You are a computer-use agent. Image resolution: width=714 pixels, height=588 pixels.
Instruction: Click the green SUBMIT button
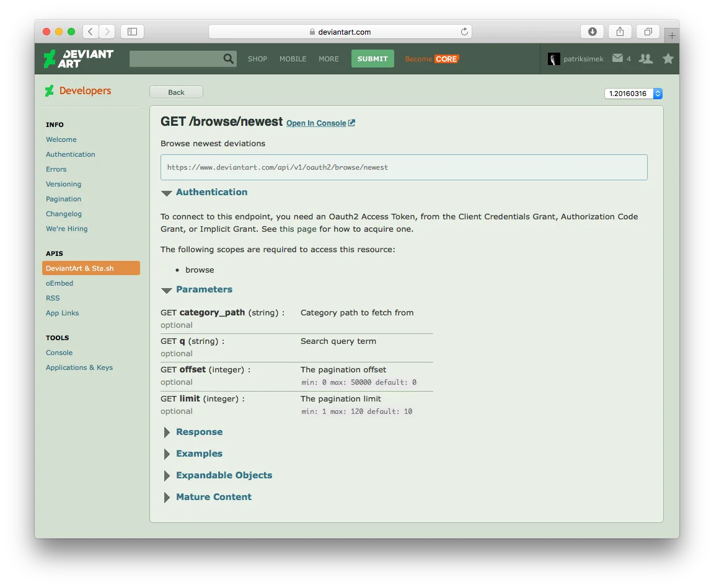coord(372,59)
